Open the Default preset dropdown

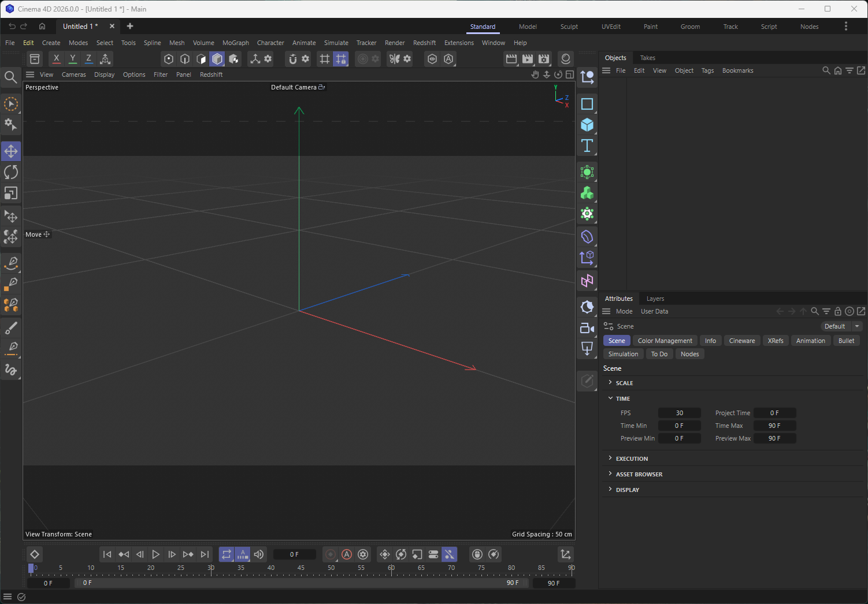(835, 326)
